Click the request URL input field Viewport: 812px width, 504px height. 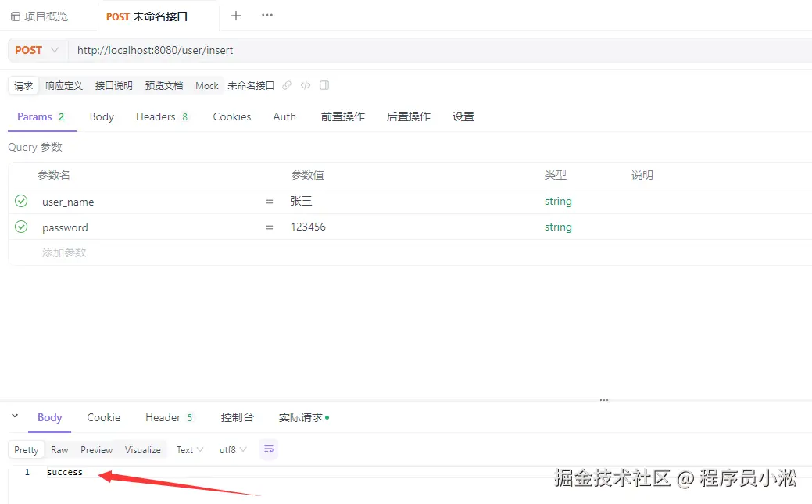(440, 50)
